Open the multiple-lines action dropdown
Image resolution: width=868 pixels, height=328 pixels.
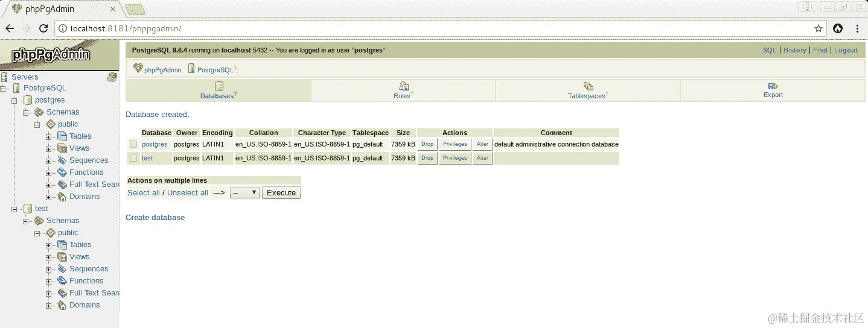point(244,193)
